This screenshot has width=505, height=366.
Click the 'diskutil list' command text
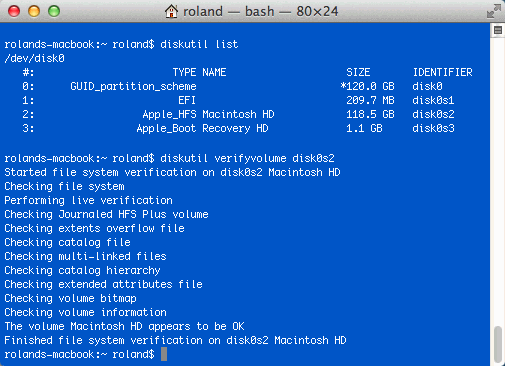[x=199, y=44]
